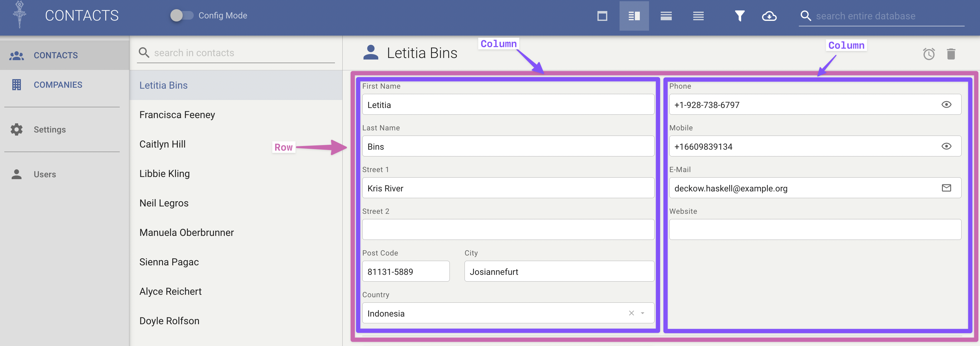
Task: Open the Companies section in sidebar
Action: [58, 85]
